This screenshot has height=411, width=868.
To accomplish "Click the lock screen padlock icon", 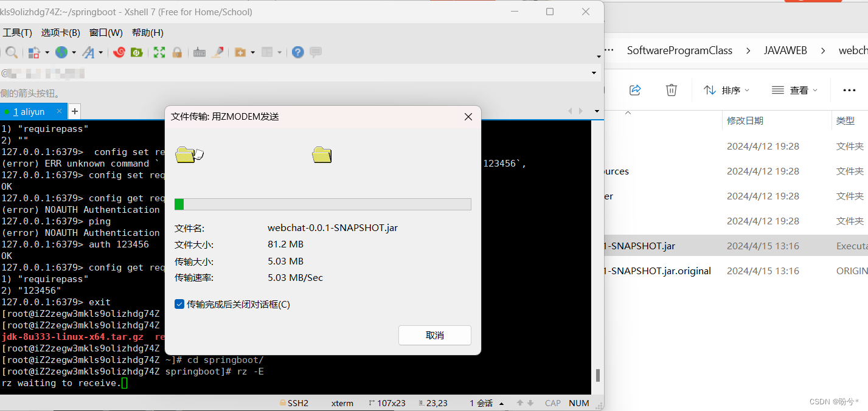I will (177, 52).
